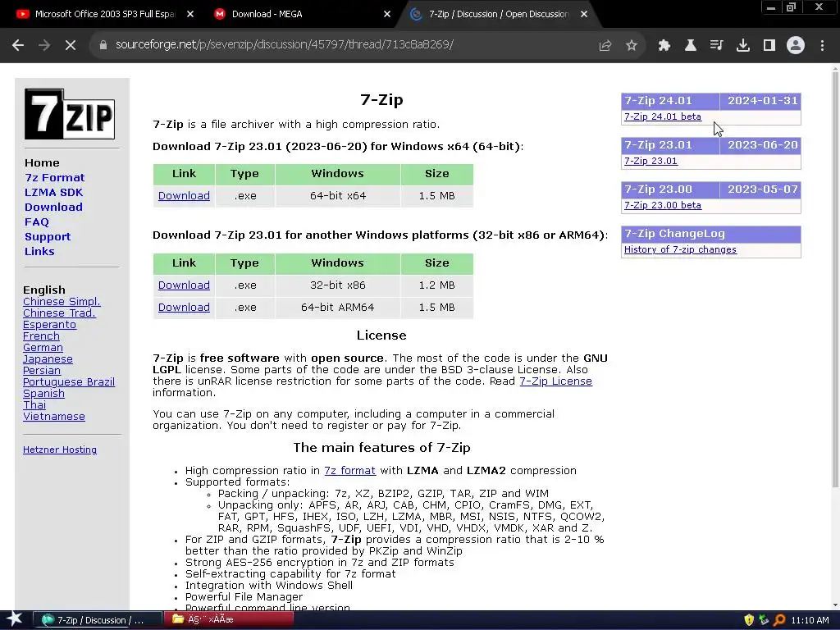Open the 7-Zip Discussion taskbar window

click(x=98, y=620)
